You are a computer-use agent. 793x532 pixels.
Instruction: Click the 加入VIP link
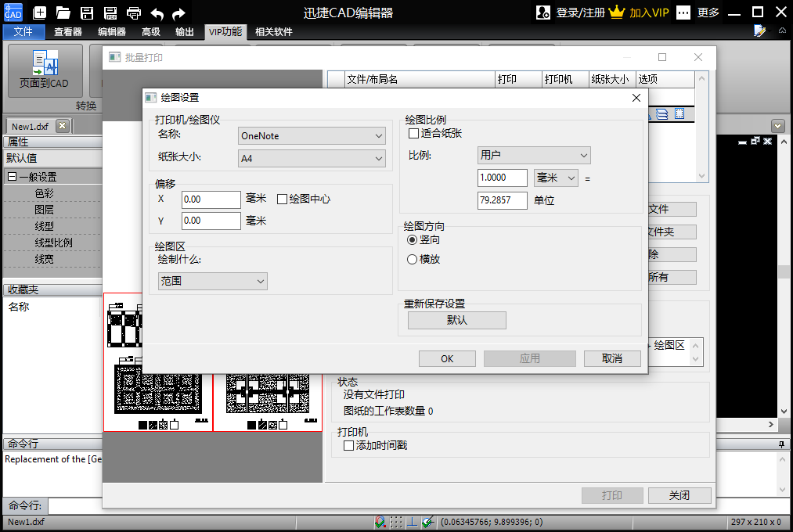[x=650, y=13]
